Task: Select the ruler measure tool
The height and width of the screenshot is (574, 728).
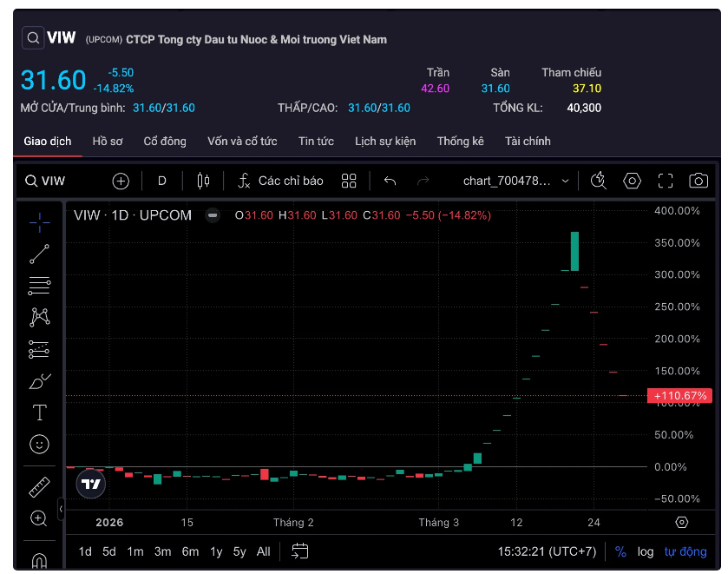Action: click(x=39, y=487)
